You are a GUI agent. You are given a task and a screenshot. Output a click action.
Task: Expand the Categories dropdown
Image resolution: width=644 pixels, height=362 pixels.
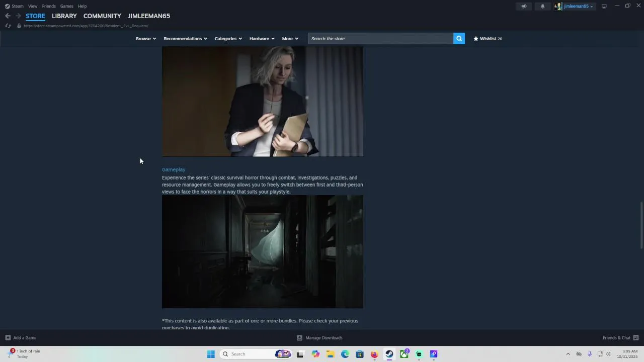click(228, 39)
